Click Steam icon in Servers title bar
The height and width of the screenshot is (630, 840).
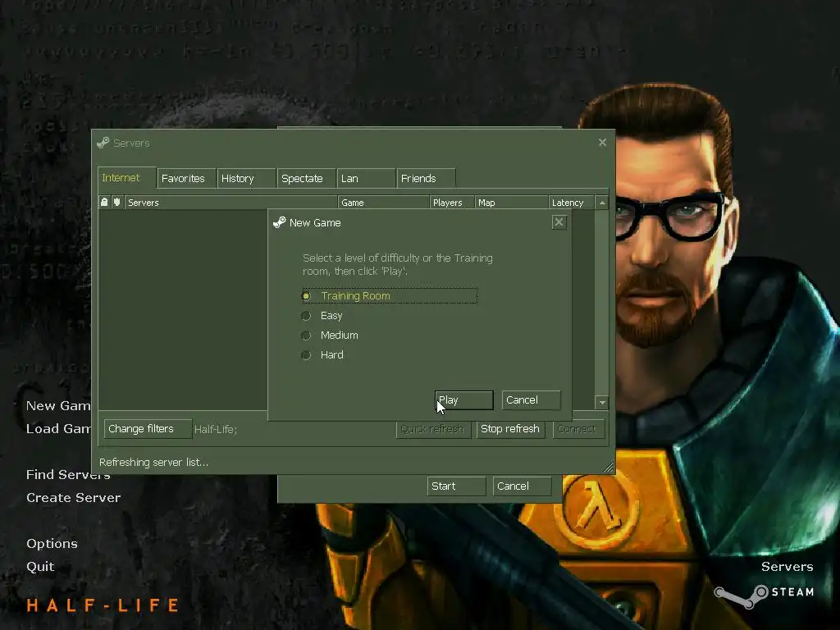coord(103,143)
